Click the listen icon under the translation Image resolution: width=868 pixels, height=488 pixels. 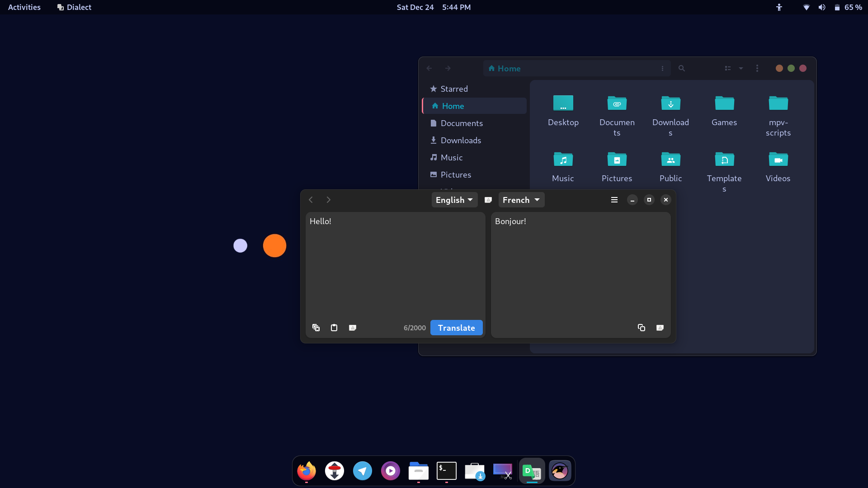tap(660, 328)
